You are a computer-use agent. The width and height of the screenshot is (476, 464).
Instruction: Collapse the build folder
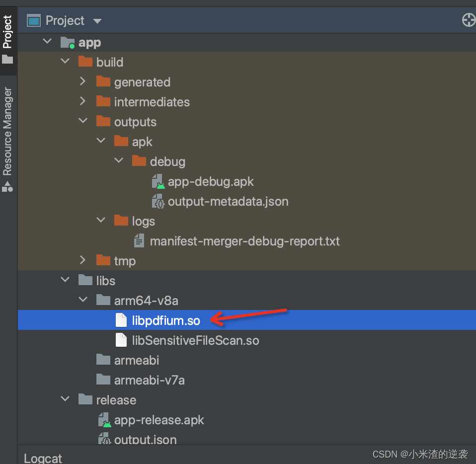click(65, 61)
